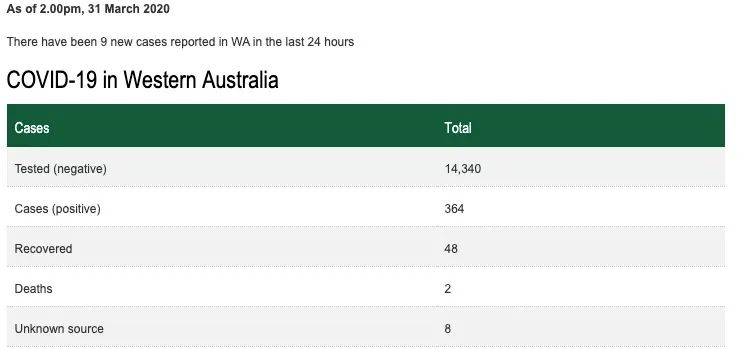
Task: Click the word 'Australia' in the heading
Action: tap(240, 80)
